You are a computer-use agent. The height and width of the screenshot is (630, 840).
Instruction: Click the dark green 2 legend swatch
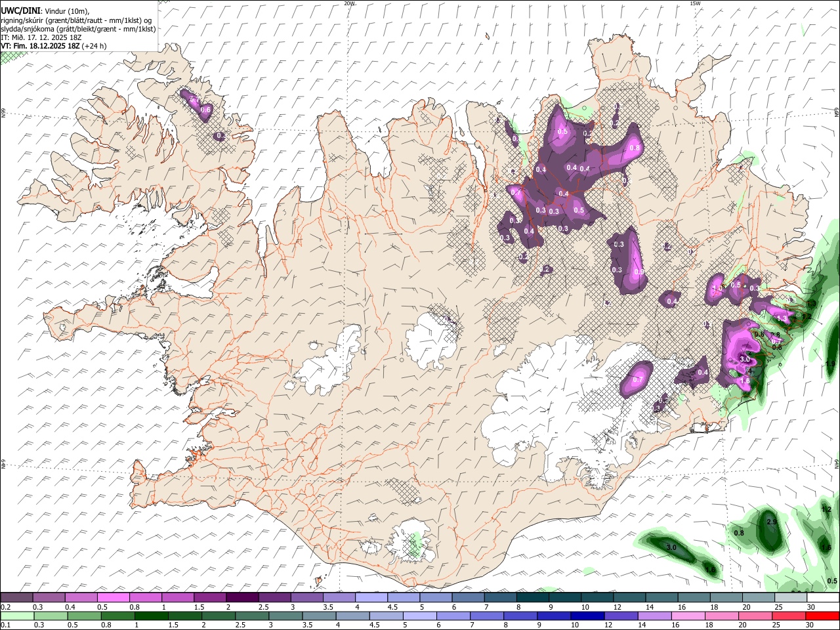[219, 616]
